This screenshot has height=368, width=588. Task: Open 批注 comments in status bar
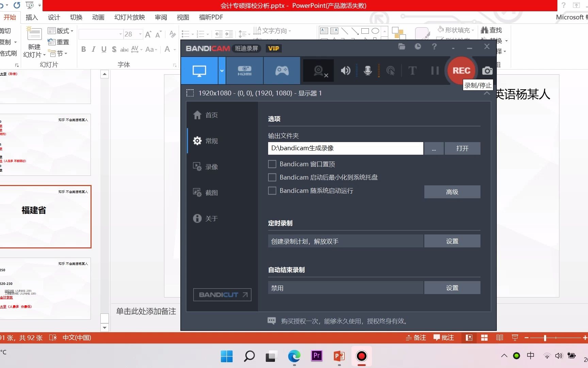point(443,338)
